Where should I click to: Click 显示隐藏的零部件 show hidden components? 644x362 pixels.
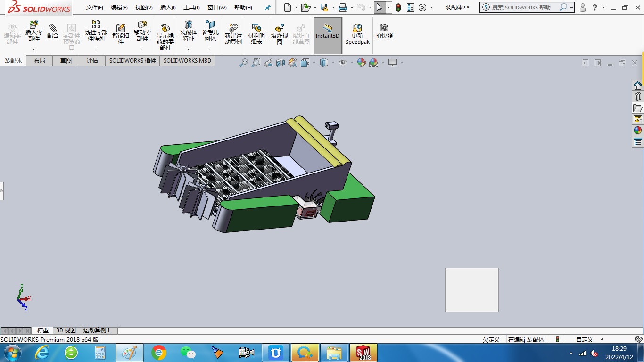(x=165, y=36)
